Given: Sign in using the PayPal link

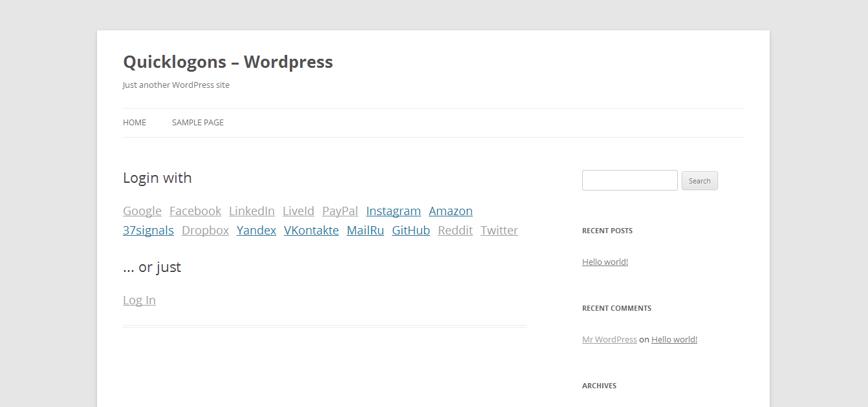Looking at the screenshot, I should (340, 211).
